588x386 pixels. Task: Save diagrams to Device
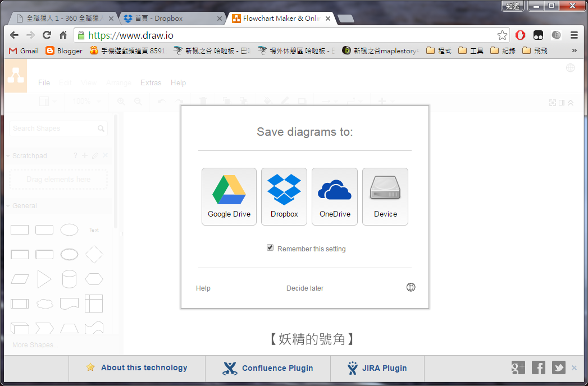pos(385,197)
